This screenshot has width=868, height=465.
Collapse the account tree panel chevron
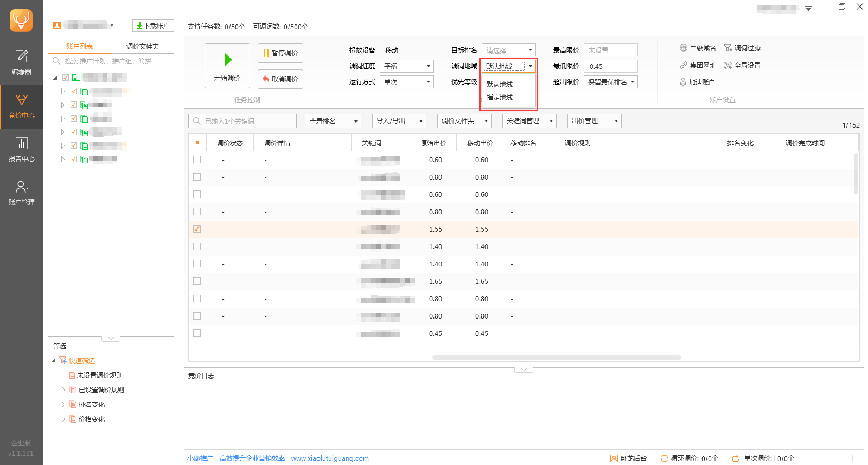click(x=111, y=339)
